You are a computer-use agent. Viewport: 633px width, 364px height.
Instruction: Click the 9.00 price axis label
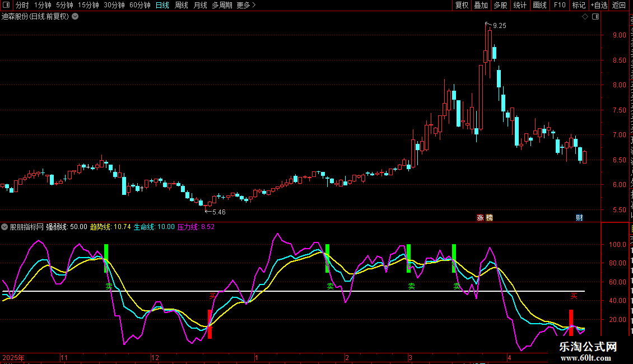click(x=619, y=35)
